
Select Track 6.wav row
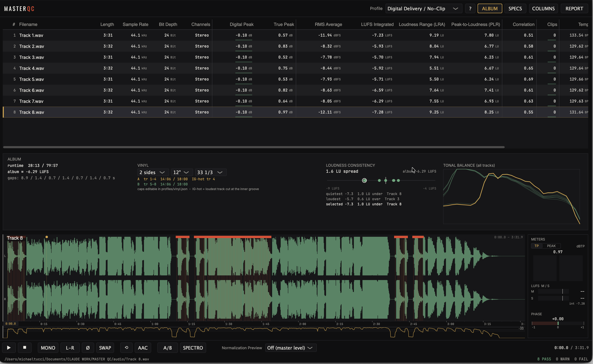click(295, 90)
